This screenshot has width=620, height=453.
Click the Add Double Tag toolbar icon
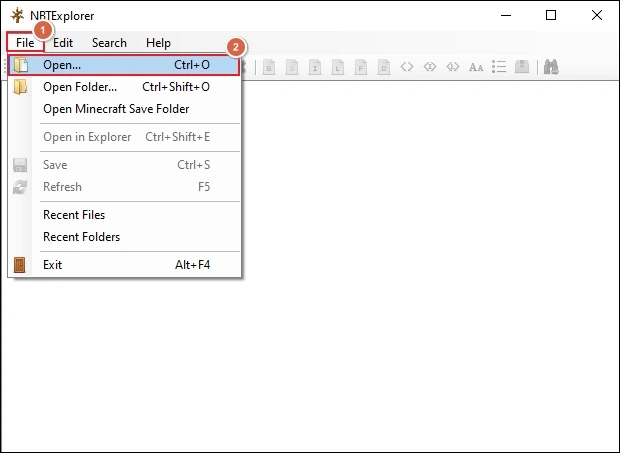[384, 67]
